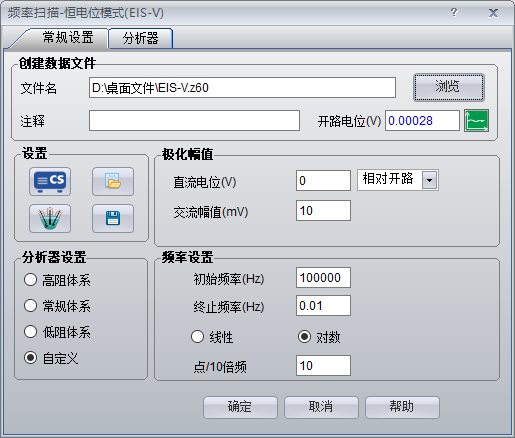Click the 初始频率 input field
Screen dimensions: 515x438
point(323,277)
